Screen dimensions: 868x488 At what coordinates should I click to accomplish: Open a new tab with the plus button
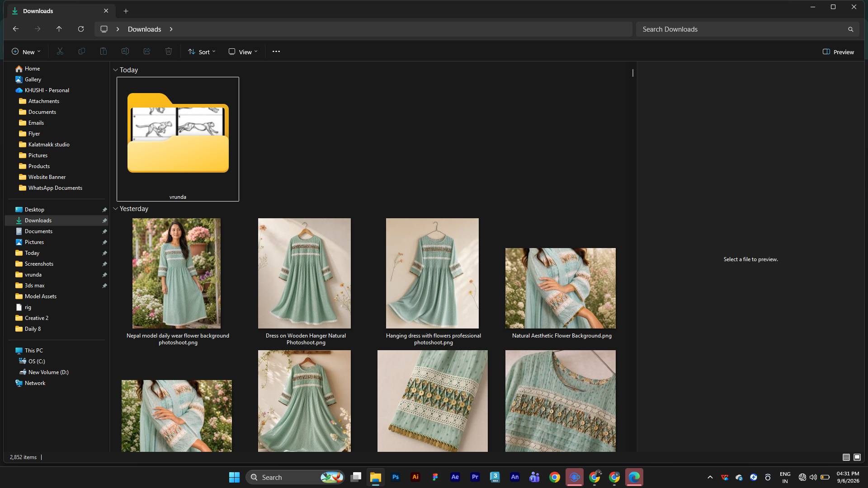[x=126, y=11]
